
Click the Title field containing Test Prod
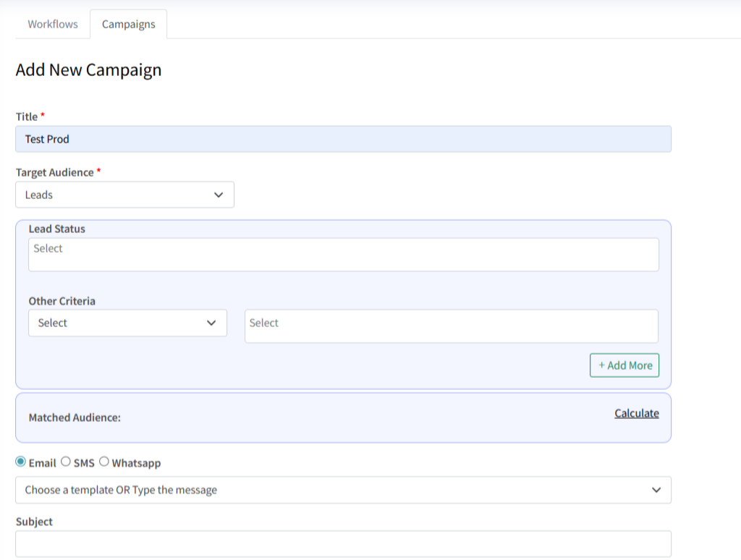coord(343,139)
